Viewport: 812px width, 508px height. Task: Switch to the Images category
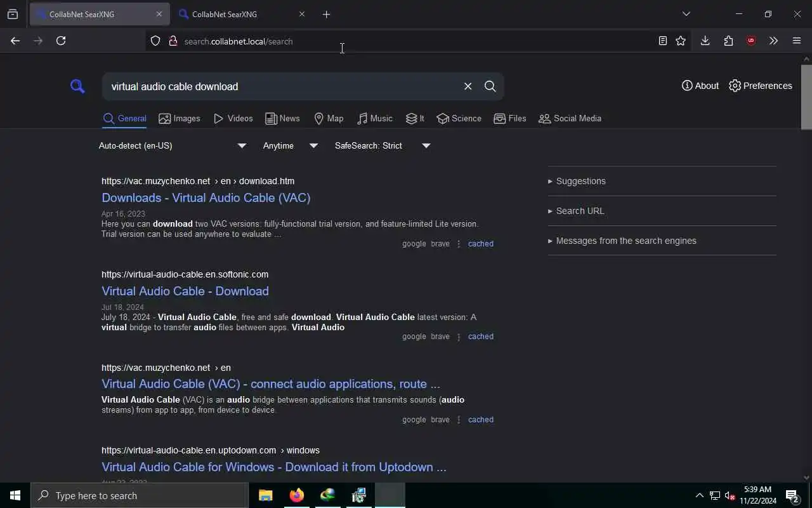[180, 119]
